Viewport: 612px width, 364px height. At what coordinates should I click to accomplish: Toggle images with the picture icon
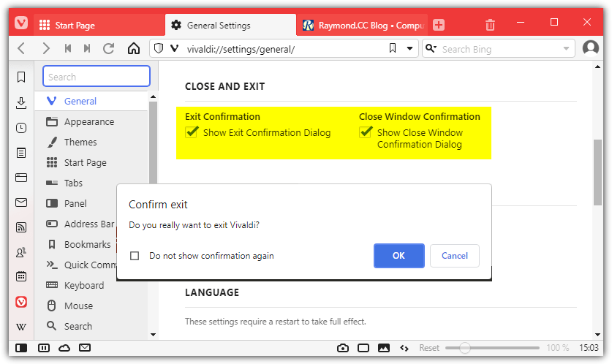click(384, 348)
